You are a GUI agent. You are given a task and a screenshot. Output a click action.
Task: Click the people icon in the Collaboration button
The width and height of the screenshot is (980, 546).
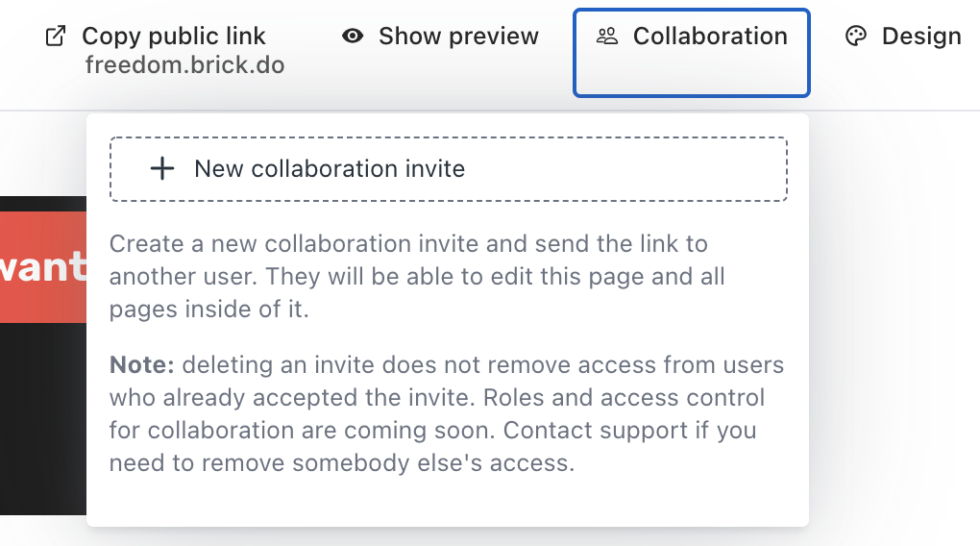[607, 37]
